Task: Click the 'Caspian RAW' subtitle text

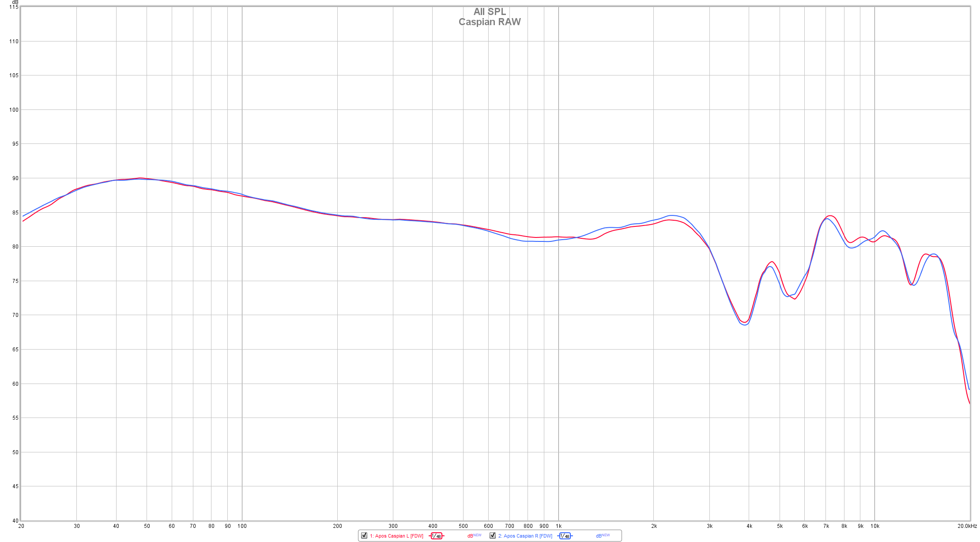Action: click(x=490, y=22)
